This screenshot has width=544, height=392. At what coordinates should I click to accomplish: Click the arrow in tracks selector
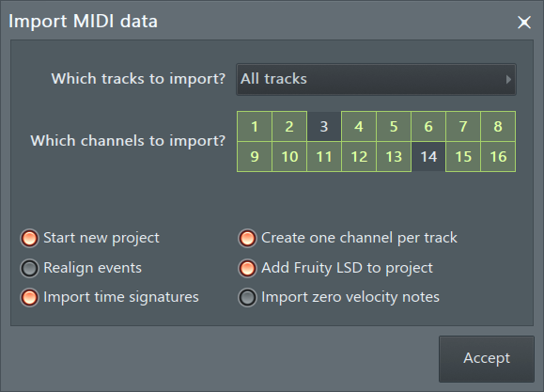[x=508, y=80]
